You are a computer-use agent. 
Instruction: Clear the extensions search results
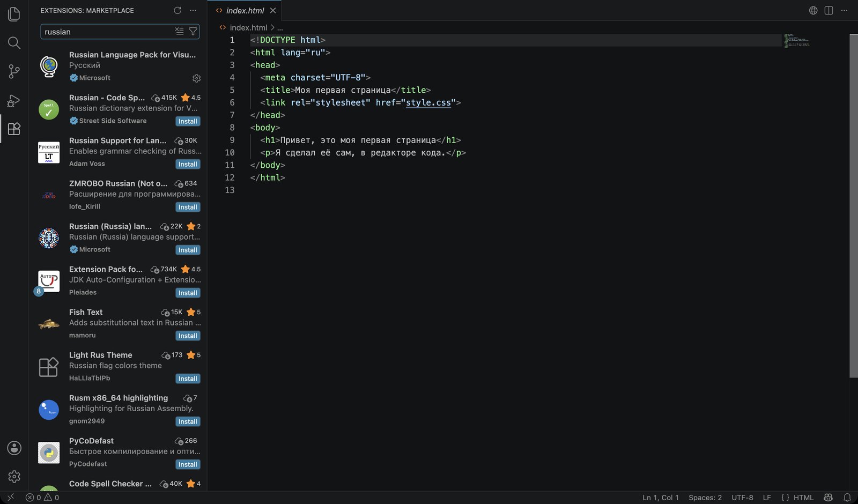179,32
